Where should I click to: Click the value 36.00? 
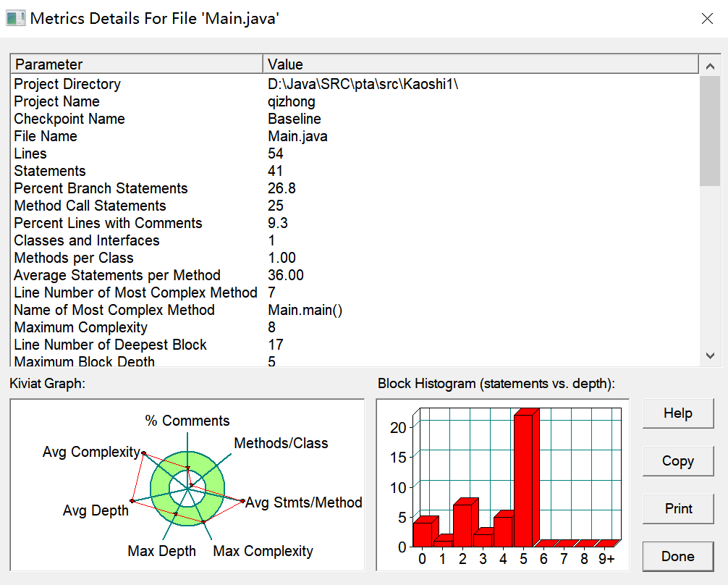point(286,275)
